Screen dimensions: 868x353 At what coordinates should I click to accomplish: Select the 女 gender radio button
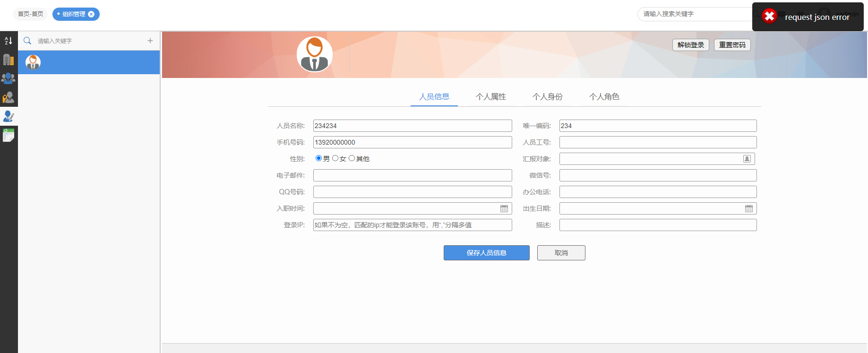[335, 158]
